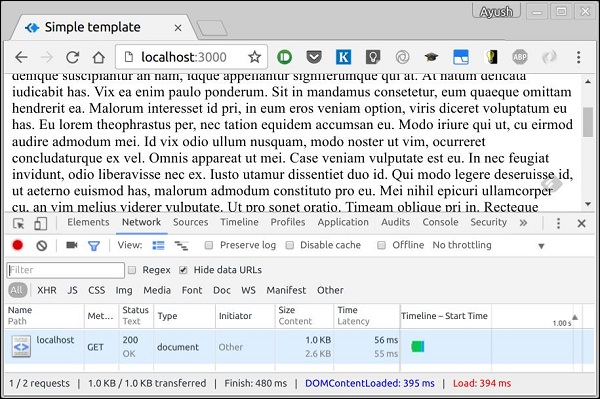This screenshot has height=399, width=600.
Task: Switch to large request rows view
Action: (x=158, y=245)
